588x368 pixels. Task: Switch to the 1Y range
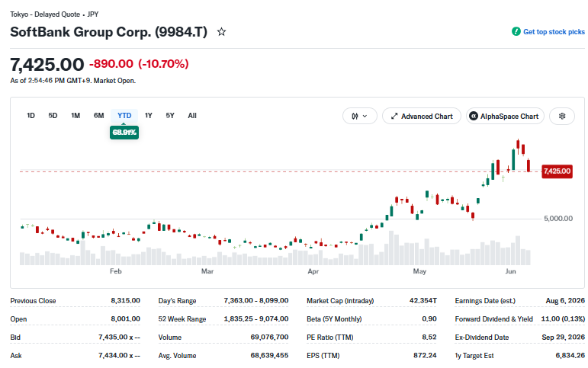(149, 115)
